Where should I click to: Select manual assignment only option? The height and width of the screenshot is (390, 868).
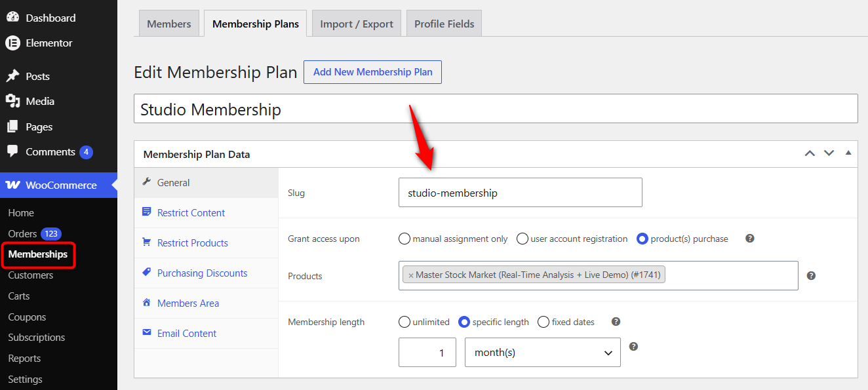pyautogui.click(x=404, y=239)
